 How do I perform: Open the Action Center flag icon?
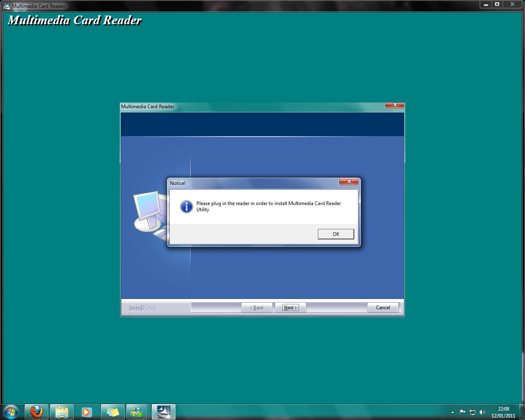click(462, 412)
